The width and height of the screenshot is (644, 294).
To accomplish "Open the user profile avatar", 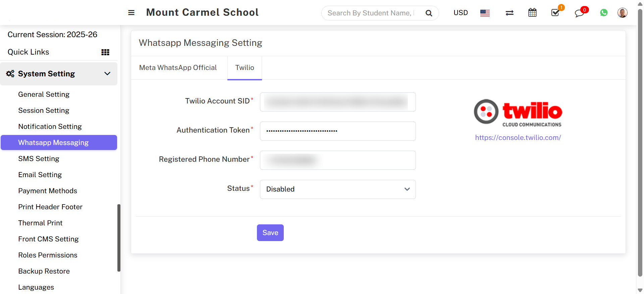I will click(x=622, y=13).
